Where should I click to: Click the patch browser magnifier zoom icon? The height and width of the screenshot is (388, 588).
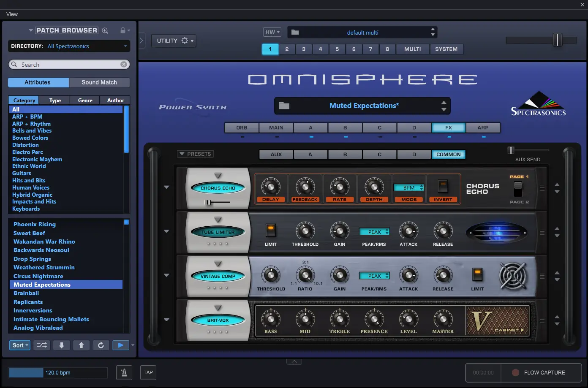coord(105,30)
